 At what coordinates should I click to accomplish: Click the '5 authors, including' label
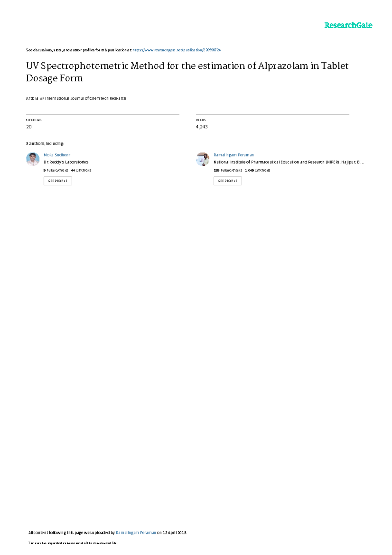45,144
